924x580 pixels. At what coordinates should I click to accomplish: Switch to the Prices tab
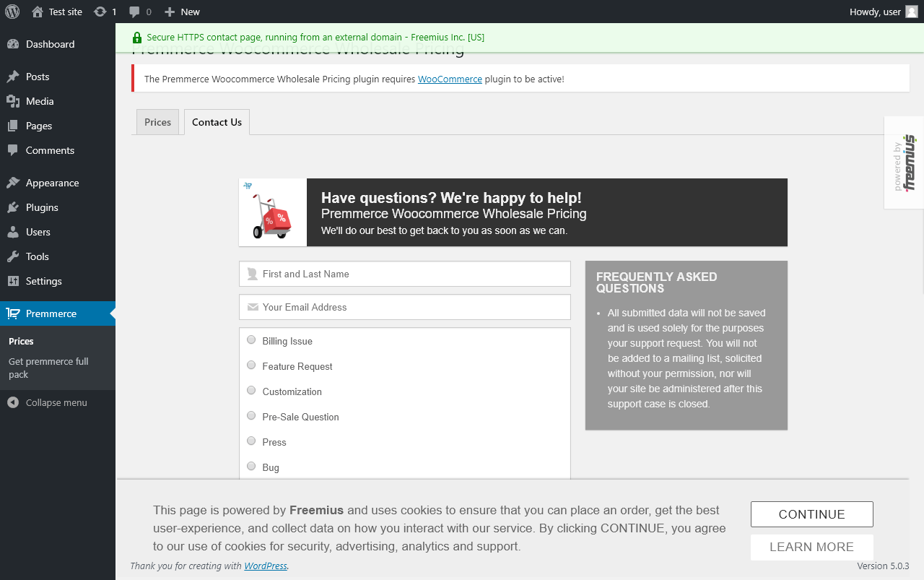pyautogui.click(x=157, y=122)
